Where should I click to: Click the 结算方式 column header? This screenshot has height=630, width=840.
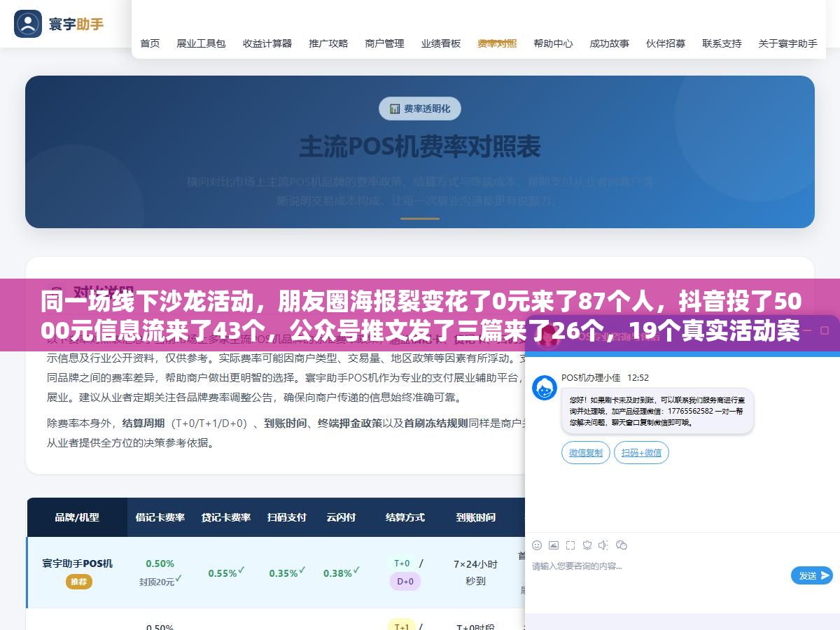pyautogui.click(x=405, y=517)
